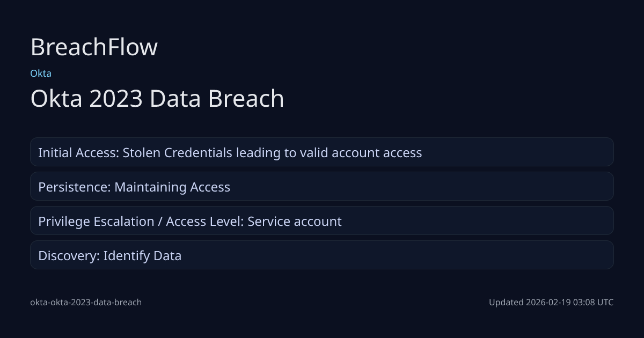Image resolution: width=644 pixels, height=338 pixels.
Task: Select the Okta 2023 Data Breach heading
Action: [x=157, y=99]
